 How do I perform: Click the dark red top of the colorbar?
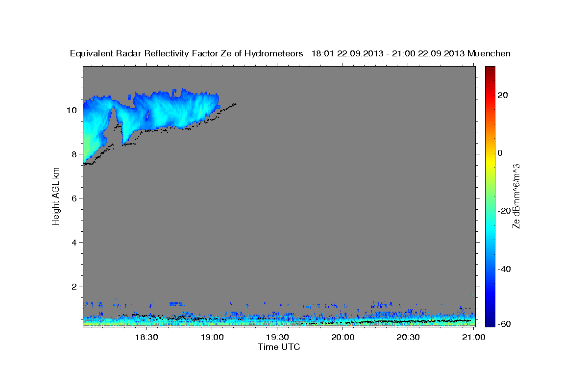point(490,71)
